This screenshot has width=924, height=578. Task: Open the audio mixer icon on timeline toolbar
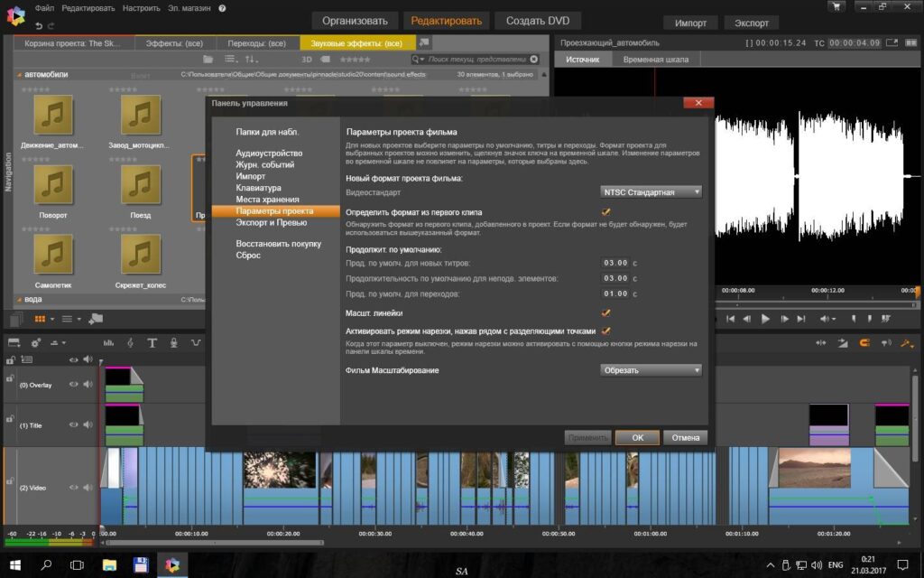108,342
